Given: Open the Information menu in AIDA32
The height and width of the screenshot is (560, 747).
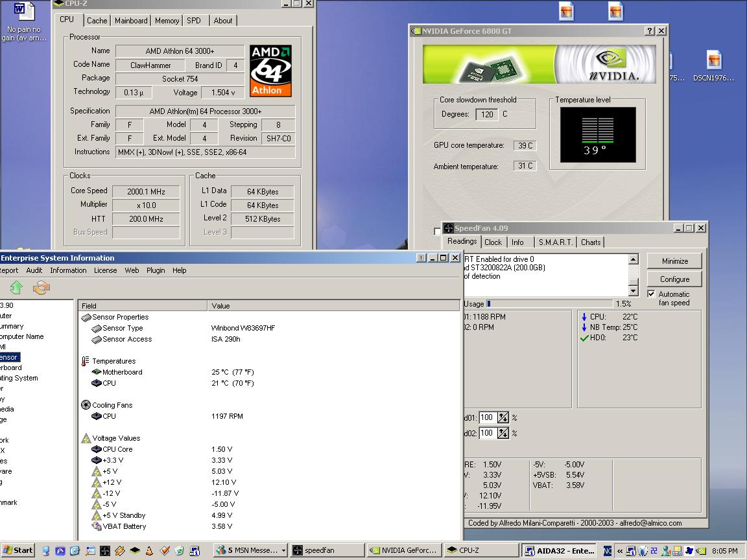Looking at the screenshot, I should click(x=68, y=270).
